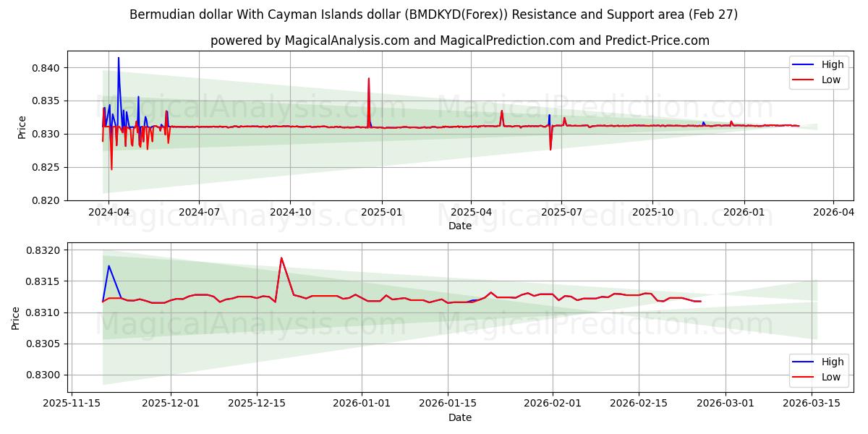Click 'High' in the top chart legend
This screenshot has height=434, width=868.
(833, 64)
